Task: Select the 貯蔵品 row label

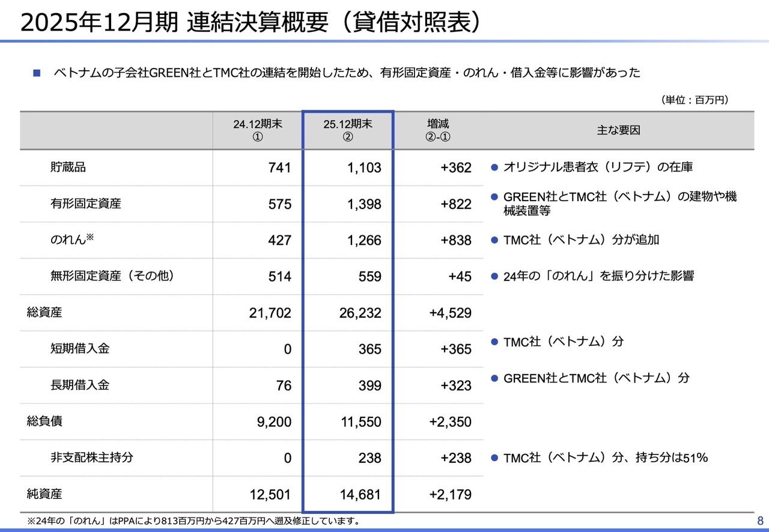Action: (x=68, y=168)
